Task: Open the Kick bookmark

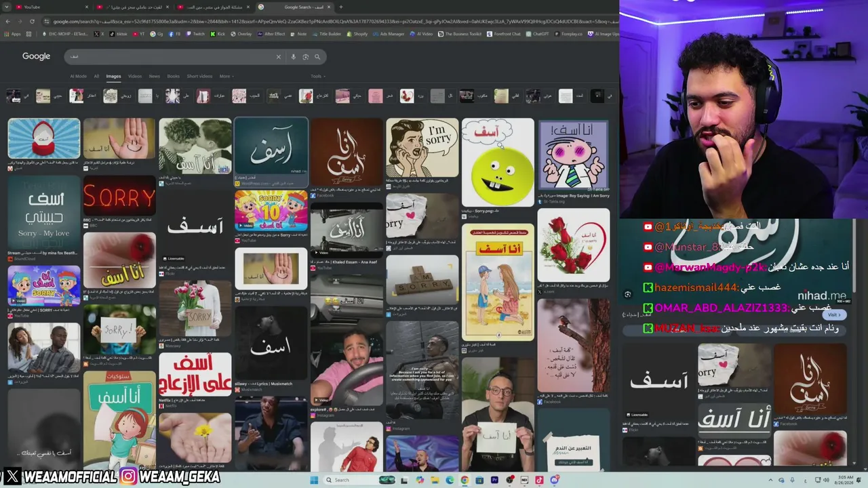Action: tap(218, 34)
